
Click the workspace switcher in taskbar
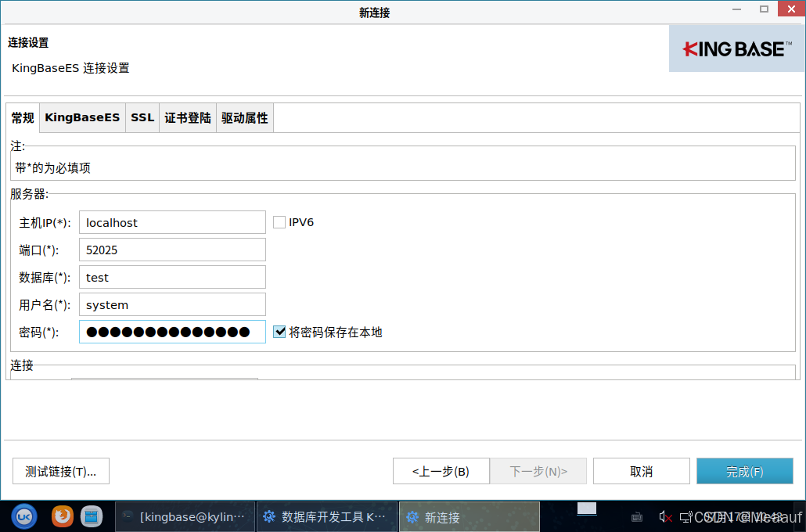coord(587,509)
